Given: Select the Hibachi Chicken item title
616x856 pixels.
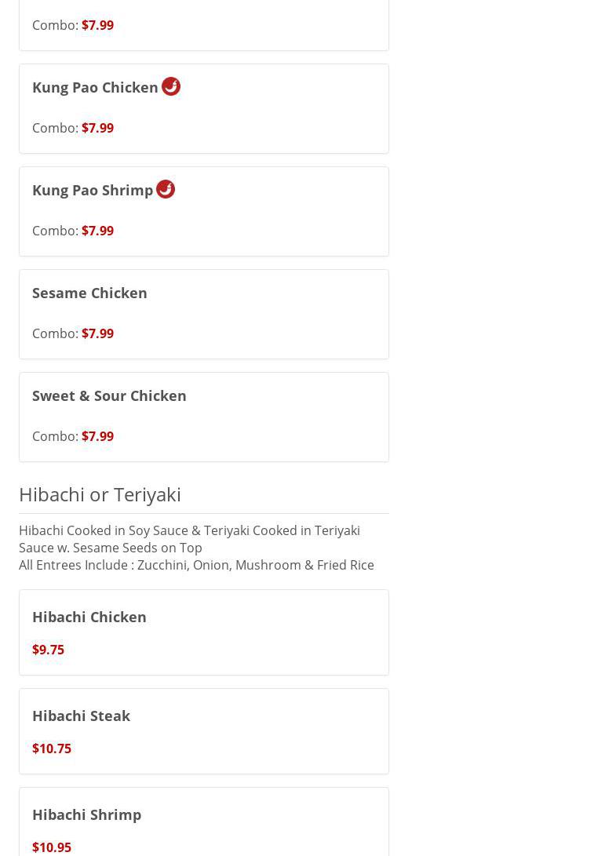Looking at the screenshot, I should (x=89, y=617).
